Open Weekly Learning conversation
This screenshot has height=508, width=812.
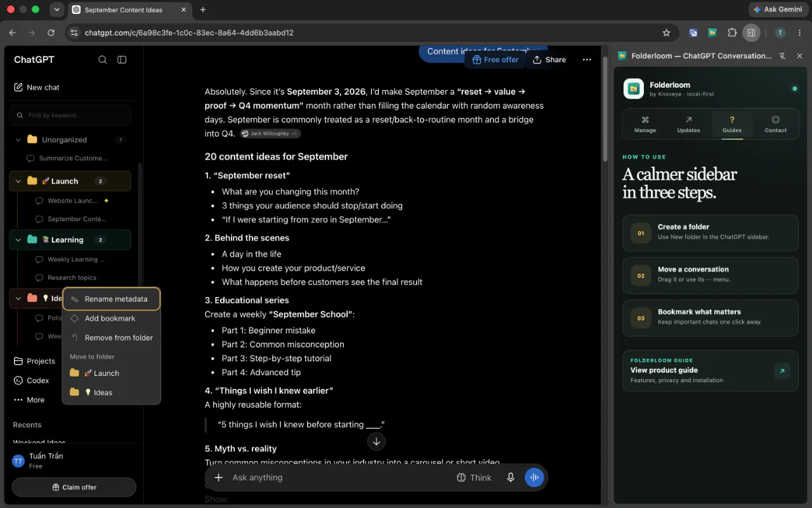[x=76, y=259]
